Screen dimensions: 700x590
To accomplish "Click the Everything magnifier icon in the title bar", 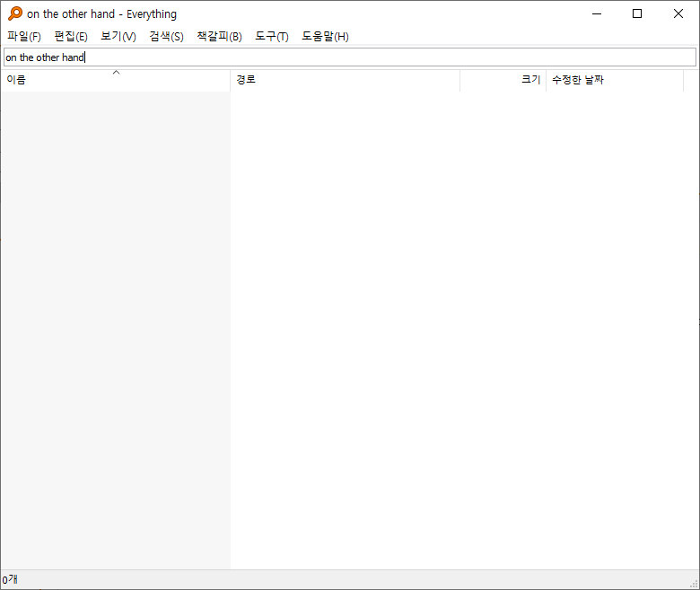I will [x=14, y=13].
